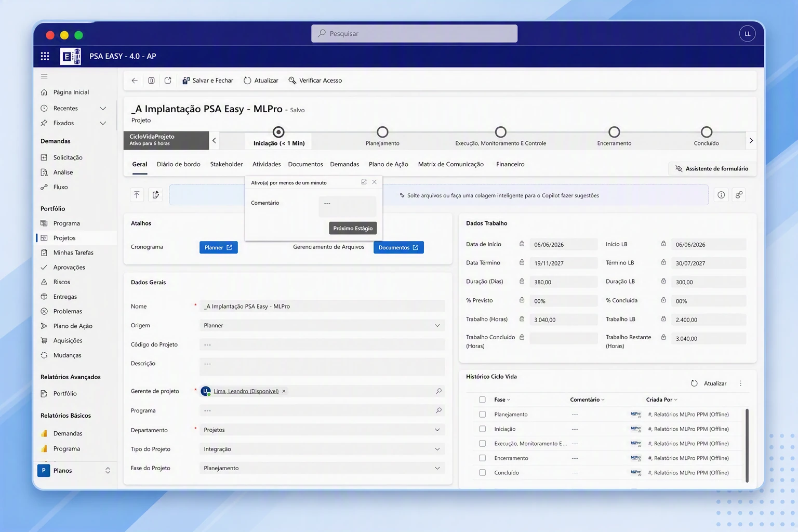This screenshot has width=798, height=532.
Task: Click the Programa lookup search icon
Action: 438,410
